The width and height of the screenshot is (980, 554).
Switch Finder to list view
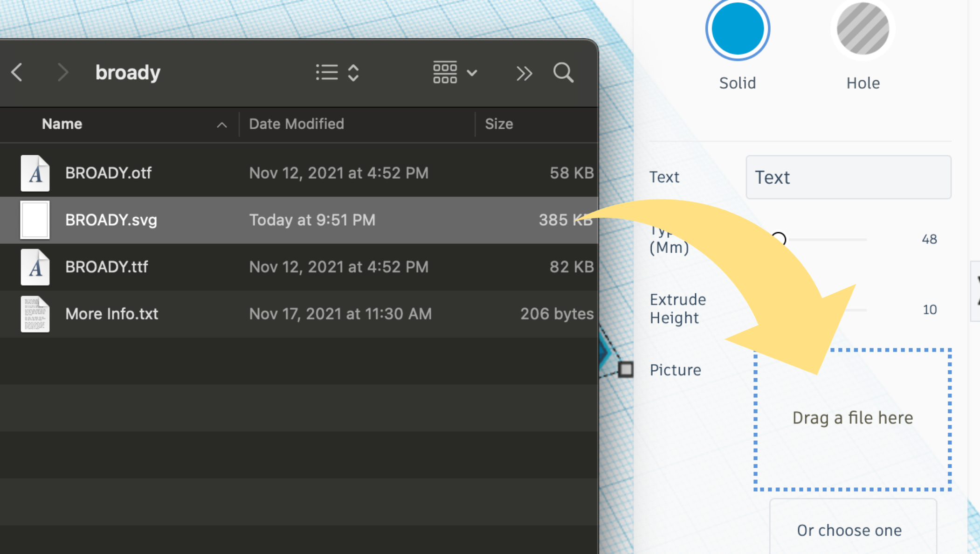click(328, 72)
